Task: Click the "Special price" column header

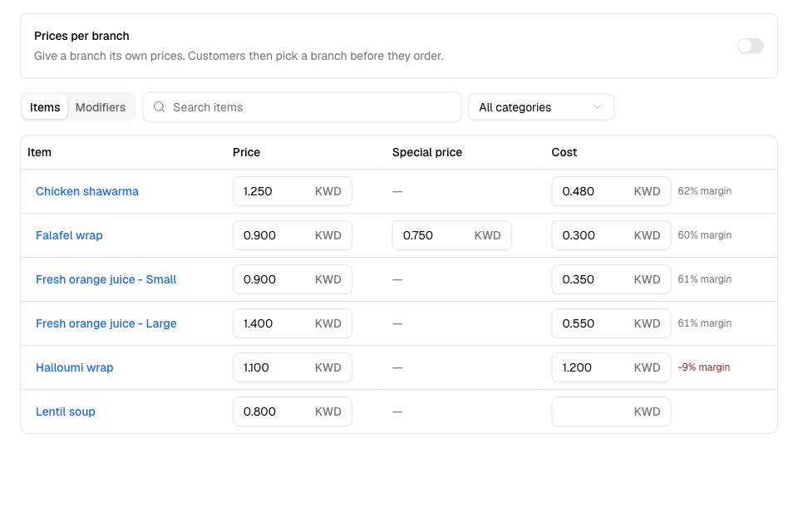Action: (427, 152)
